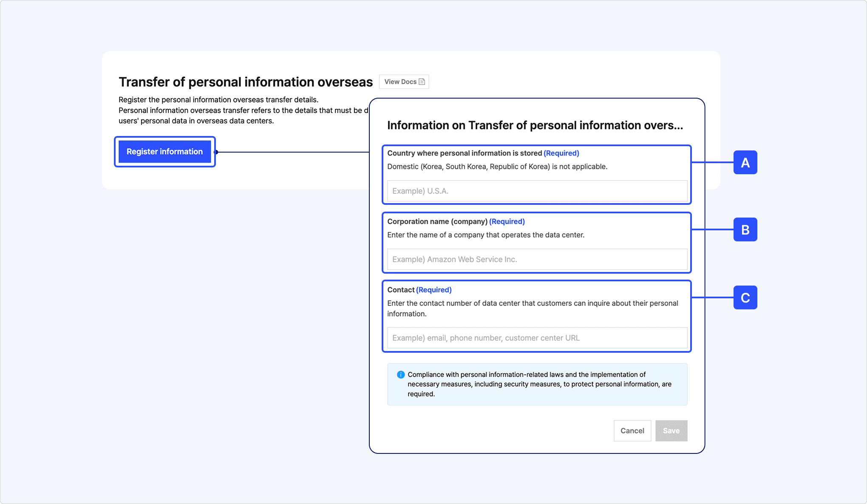The width and height of the screenshot is (867, 504).
Task: Click the blue B annotation marker
Action: click(x=745, y=229)
